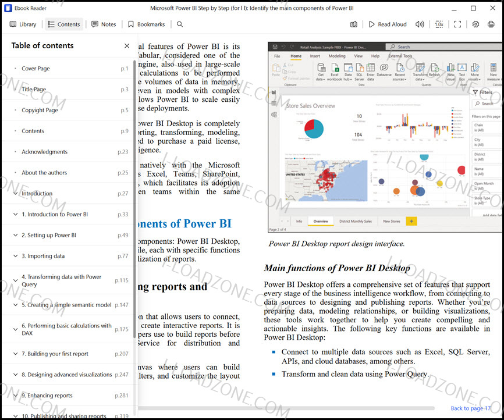Close the Table of contents panel
Image resolution: width=504 pixels, height=420 pixels.
point(127,46)
